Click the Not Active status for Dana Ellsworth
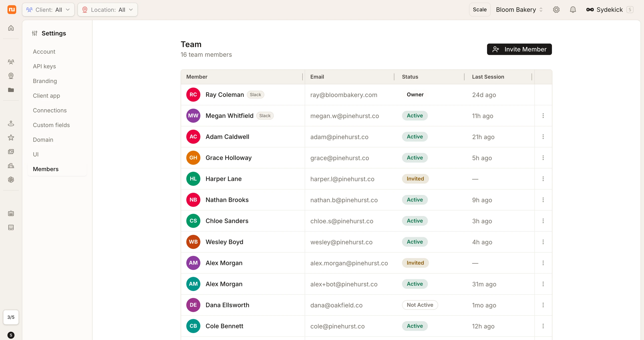Viewport: 644px width, 340px height. pos(420,305)
